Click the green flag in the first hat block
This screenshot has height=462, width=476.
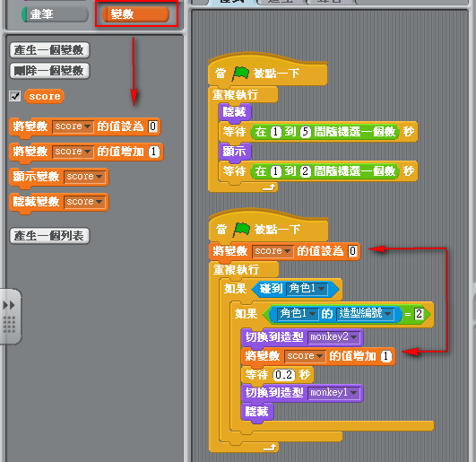pos(241,74)
